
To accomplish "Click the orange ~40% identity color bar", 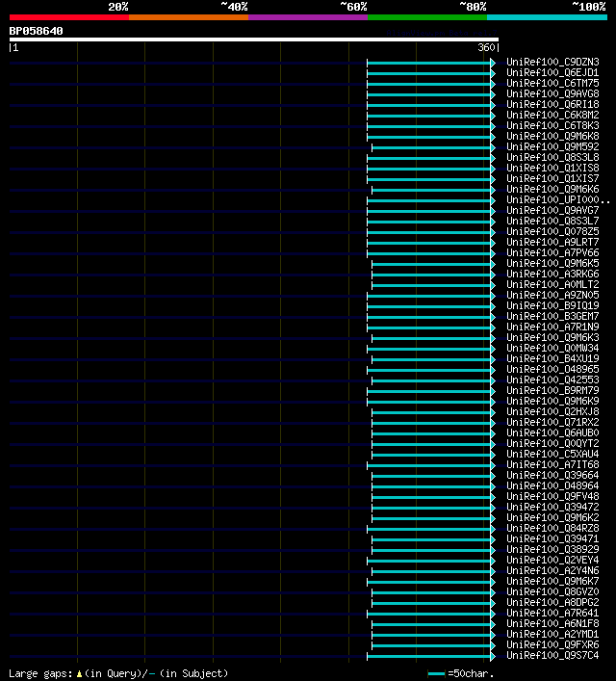I will (189, 17).
